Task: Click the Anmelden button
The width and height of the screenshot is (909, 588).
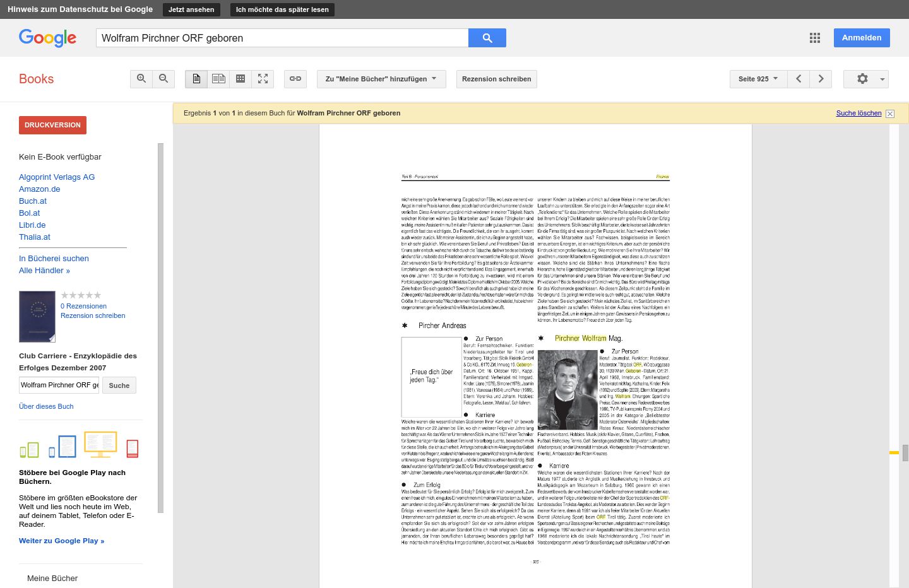Action: tap(862, 38)
